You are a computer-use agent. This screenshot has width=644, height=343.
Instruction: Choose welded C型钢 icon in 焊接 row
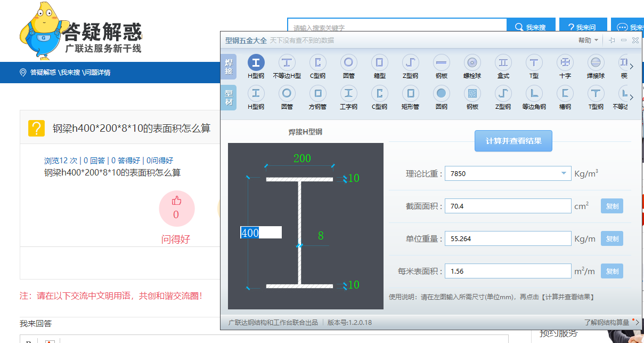pyautogui.click(x=318, y=62)
